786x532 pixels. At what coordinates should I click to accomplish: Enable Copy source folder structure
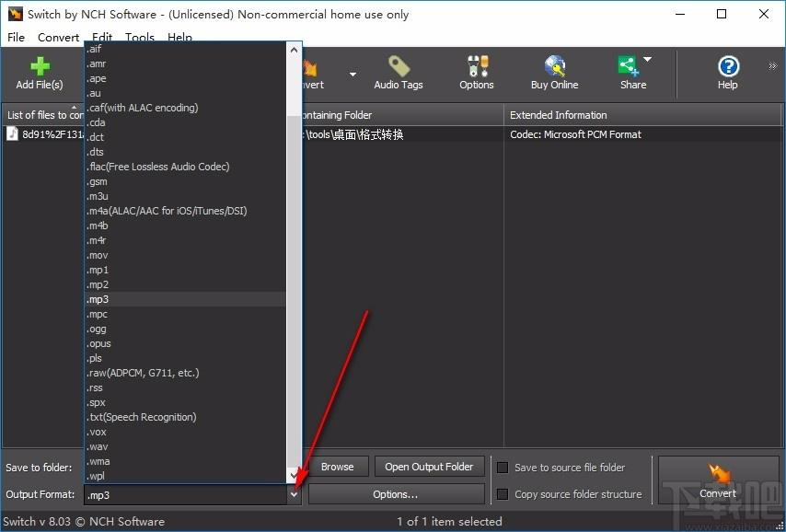[x=503, y=494]
